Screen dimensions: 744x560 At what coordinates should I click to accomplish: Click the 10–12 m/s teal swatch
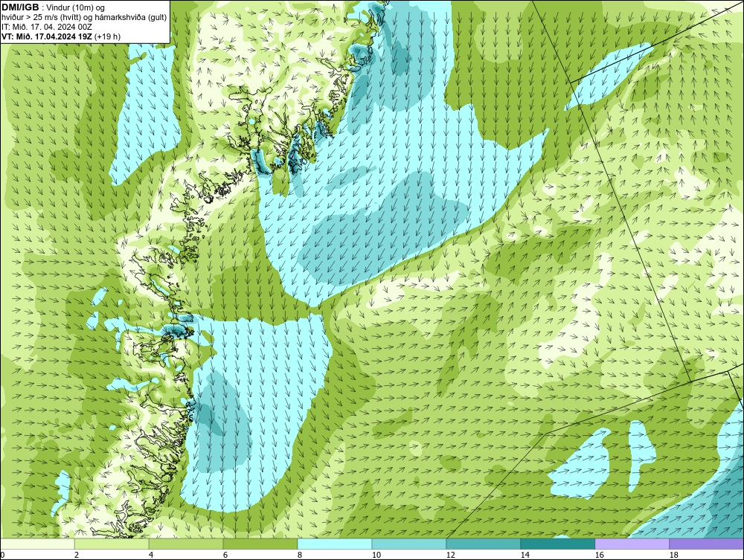click(x=409, y=544)
